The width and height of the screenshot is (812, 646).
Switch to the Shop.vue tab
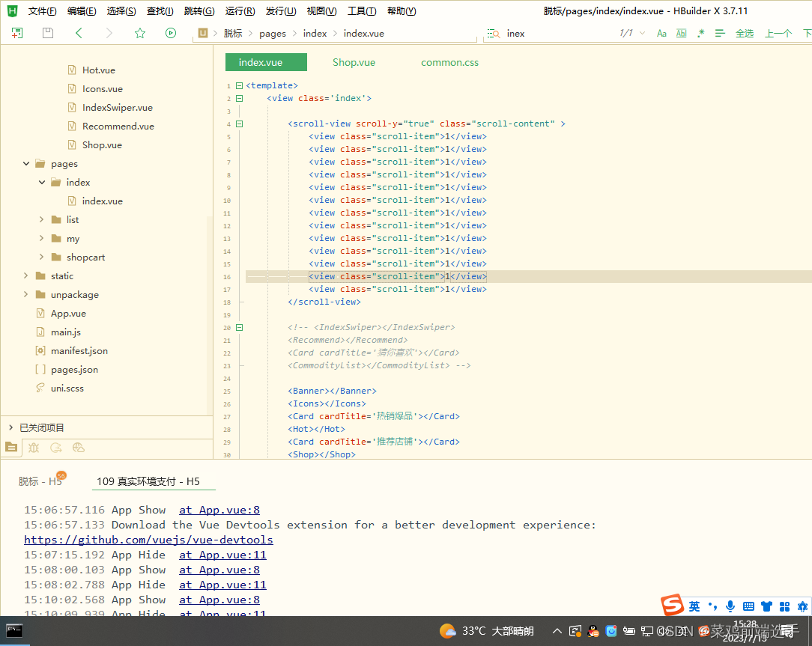point(354,62)
